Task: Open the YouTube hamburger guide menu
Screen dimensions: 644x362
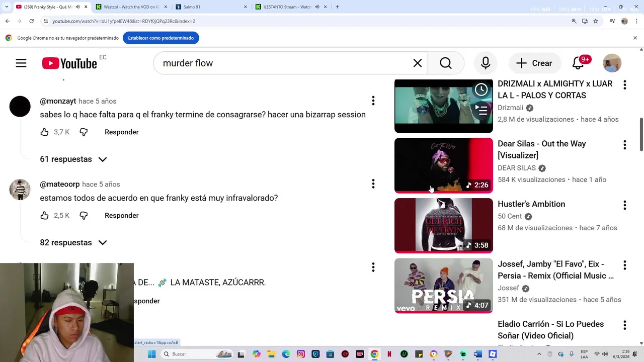Action: [21, 63]
